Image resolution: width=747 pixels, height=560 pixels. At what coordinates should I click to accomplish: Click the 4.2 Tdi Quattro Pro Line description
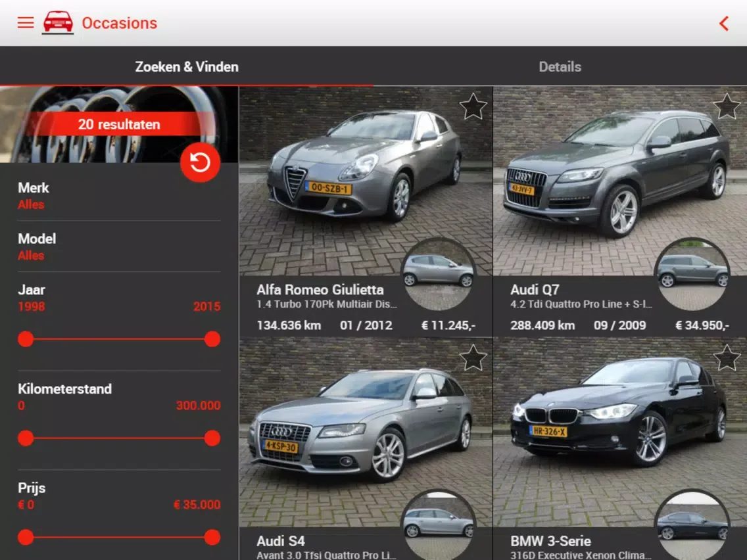(x=581, y=304)
